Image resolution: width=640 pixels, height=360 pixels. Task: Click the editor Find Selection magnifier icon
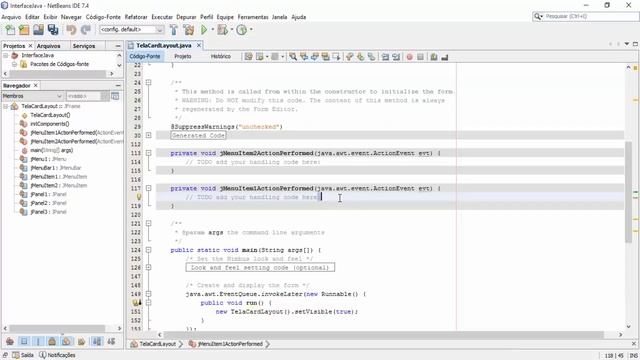(293, 57)
